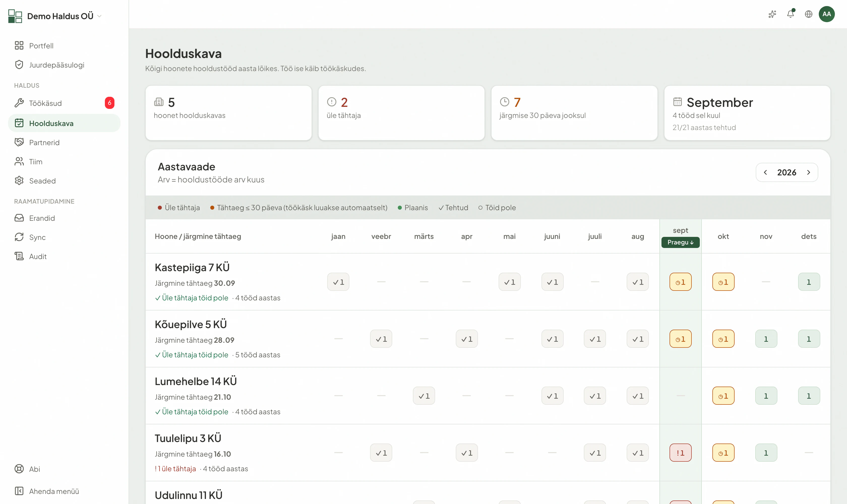Open Töökäsud in the sidebar
Screen dimensions: 847x504
coord(64,103)
